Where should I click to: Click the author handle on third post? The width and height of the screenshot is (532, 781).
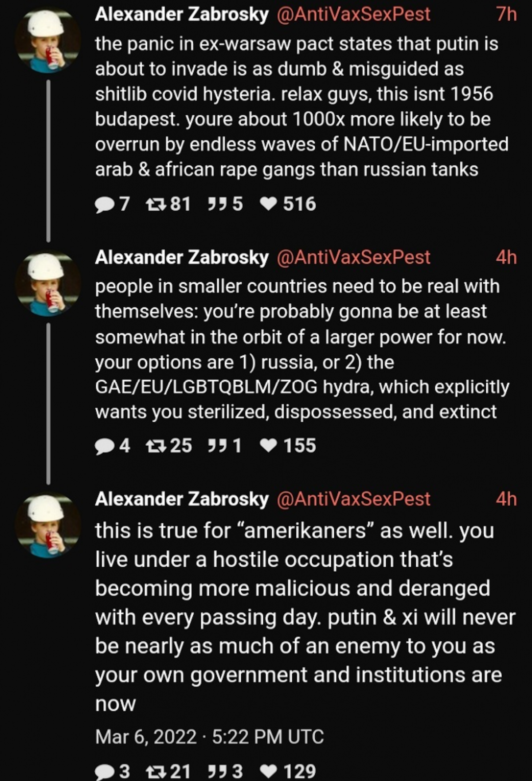[353, 499]
